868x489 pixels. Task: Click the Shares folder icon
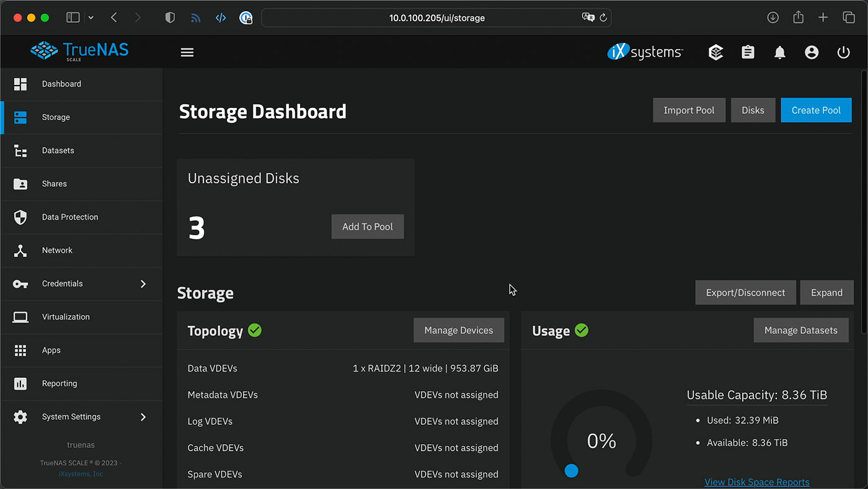click(20, 184)
